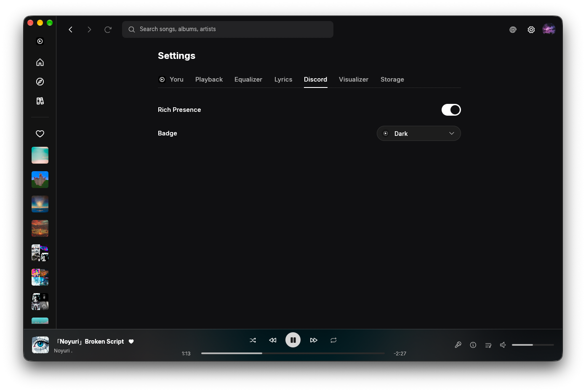Skip to the next track

(x=314, y=340)
